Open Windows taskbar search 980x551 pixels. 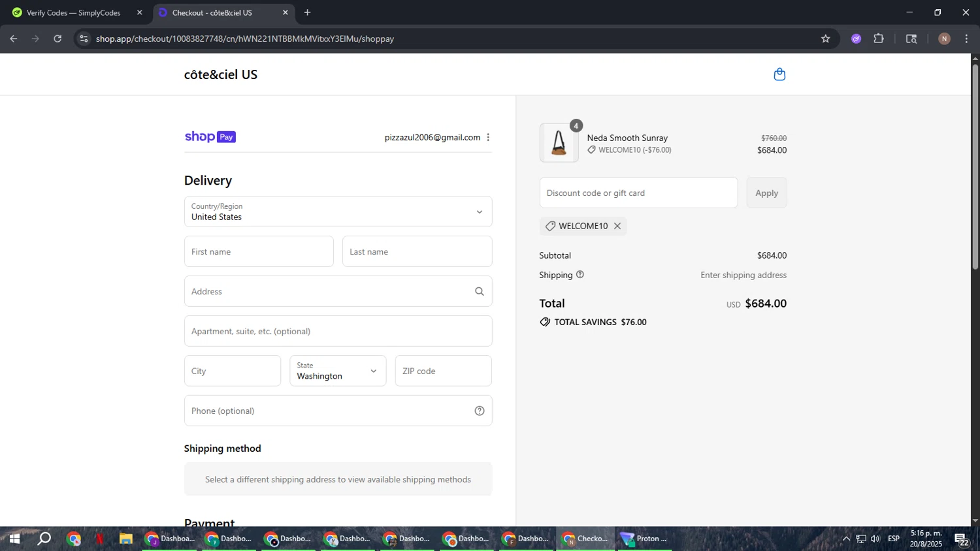(x=44, y=539)
